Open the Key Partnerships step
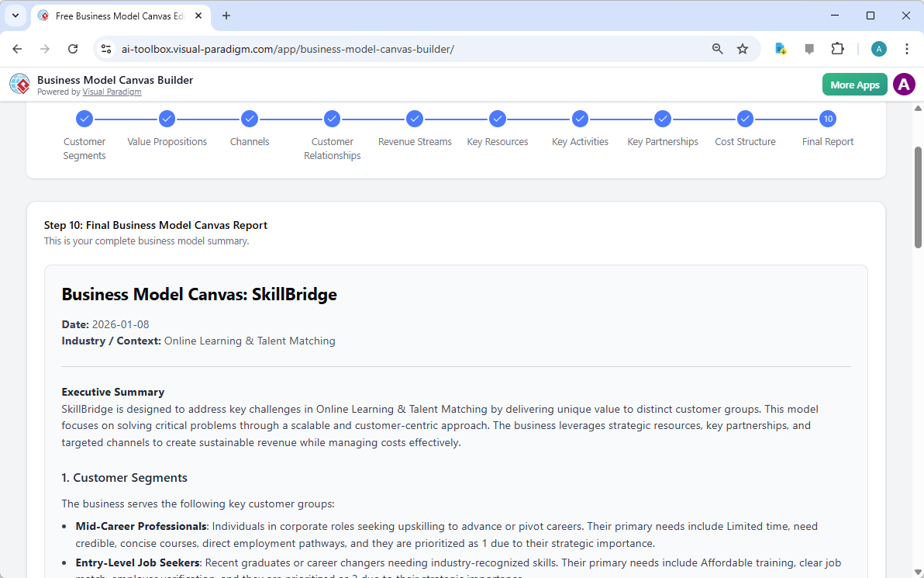 coord(663,119)
